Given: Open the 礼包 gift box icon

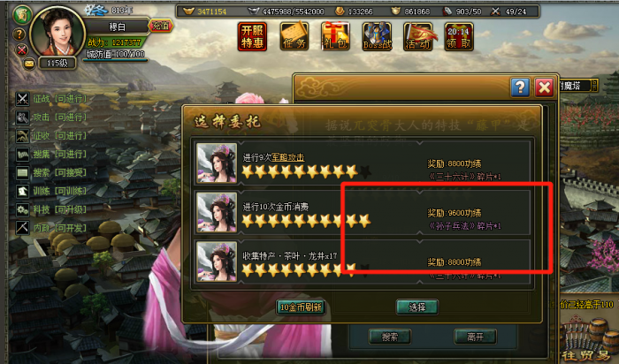Looking at the screenshot, I should pos(335,36).
